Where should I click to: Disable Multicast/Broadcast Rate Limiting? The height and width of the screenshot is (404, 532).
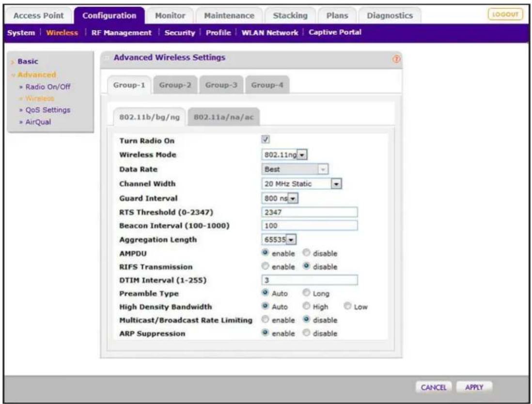[x=306, y=319]
